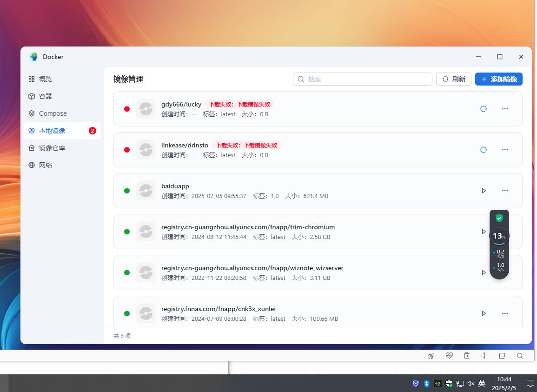Image resolution: width=537 pixels, height=392 pixels.
Task: Click trim-chromium registry image name
Action: (248, 227)
